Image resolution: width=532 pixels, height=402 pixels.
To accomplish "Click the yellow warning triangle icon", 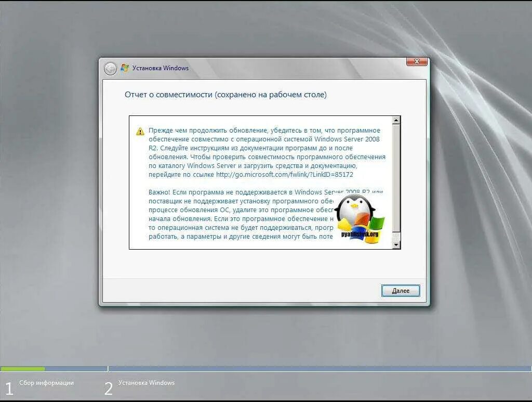I will tap(139, 129).
